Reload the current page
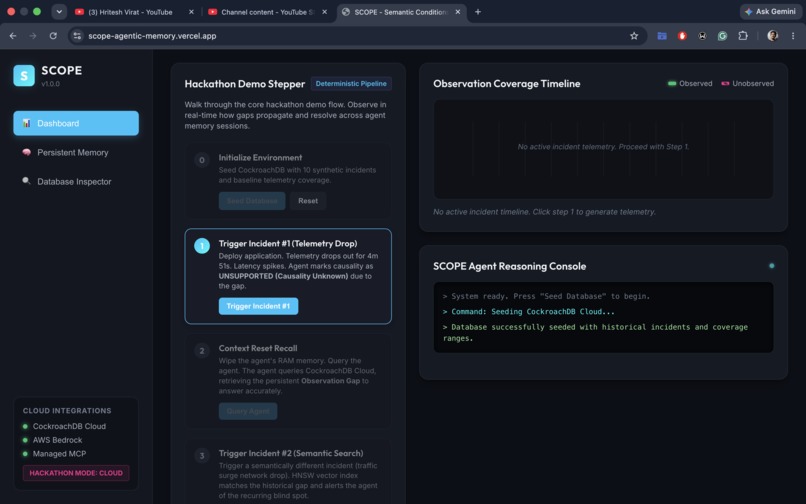 click(53, 36)
